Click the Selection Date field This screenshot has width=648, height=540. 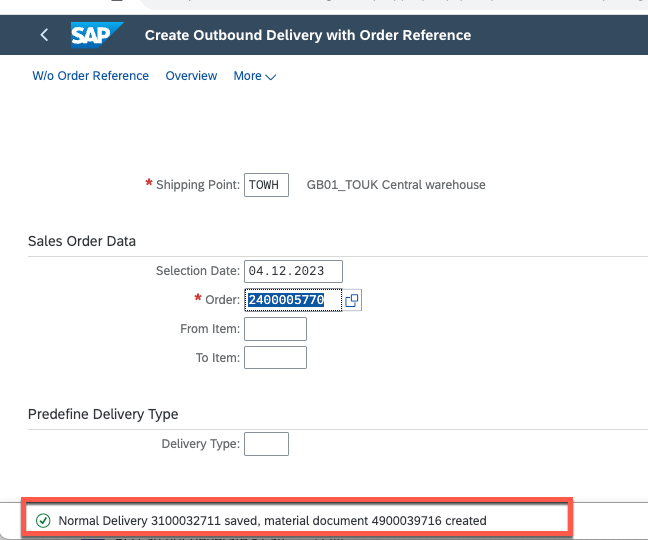click(293, 271)
